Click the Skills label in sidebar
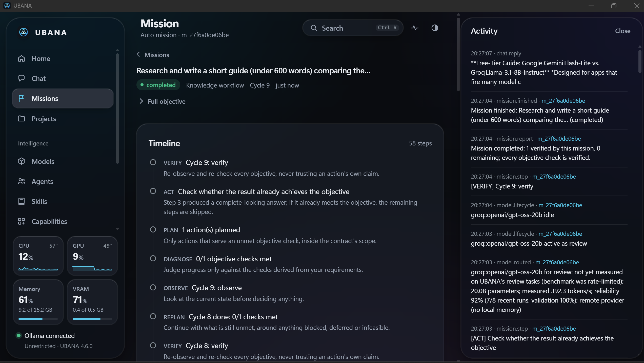644x363 pixels. [39, 201]
